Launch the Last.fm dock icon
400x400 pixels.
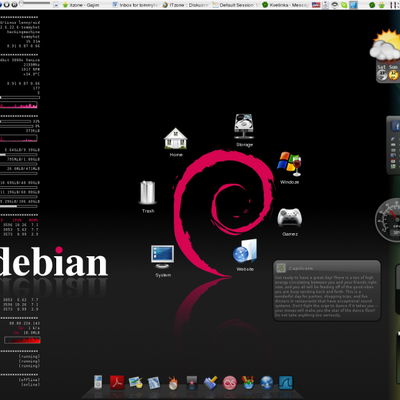pos(229,383)
